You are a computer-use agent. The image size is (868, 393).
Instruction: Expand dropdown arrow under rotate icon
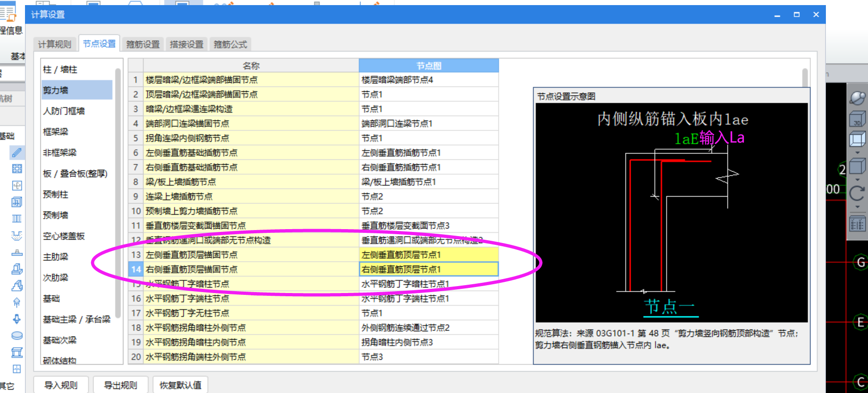[857, 207]
